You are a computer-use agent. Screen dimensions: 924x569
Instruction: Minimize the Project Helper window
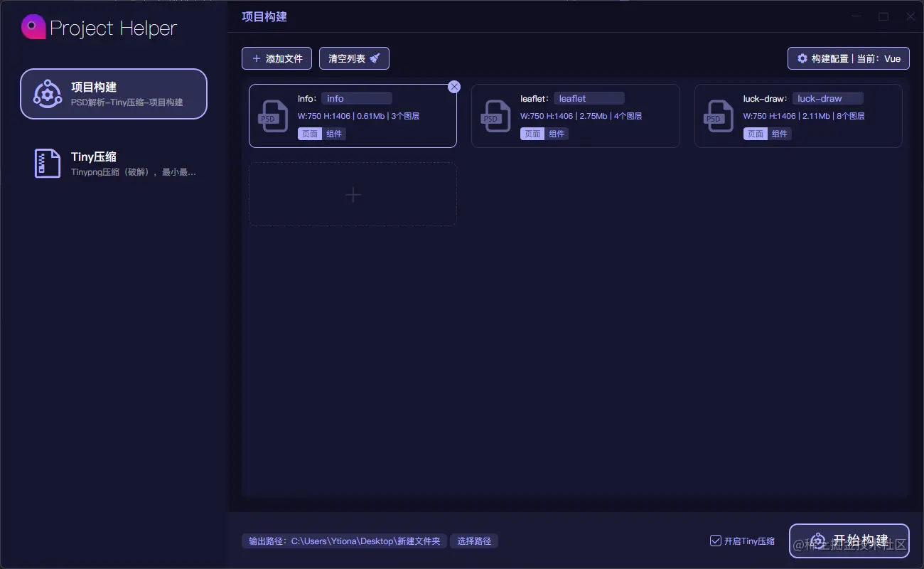click(x=857, y=16)
